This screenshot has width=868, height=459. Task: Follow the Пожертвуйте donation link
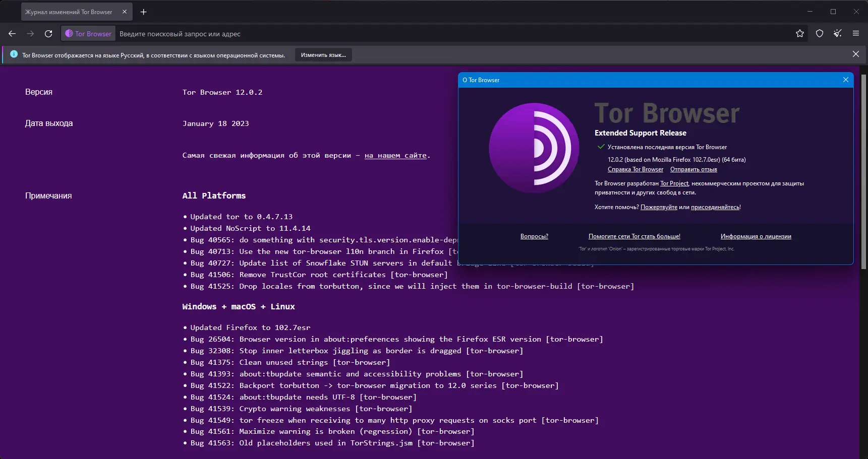point(659,207)
